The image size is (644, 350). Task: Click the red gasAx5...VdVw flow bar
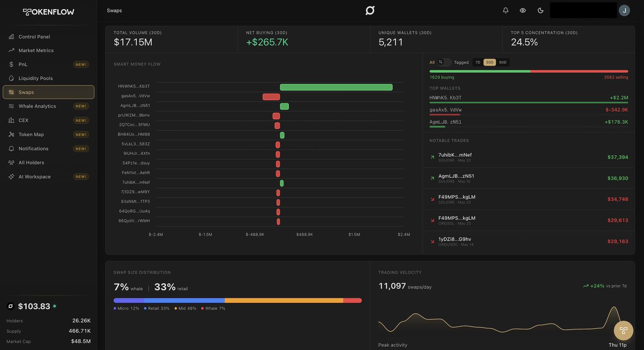(x=271, y=96)
